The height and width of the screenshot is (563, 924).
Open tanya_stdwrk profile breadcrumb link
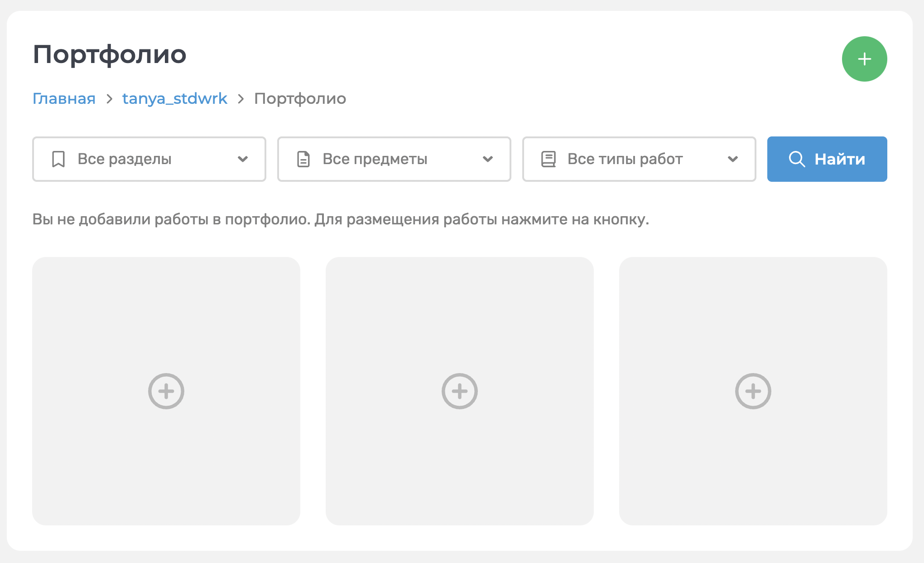point(175,98)
